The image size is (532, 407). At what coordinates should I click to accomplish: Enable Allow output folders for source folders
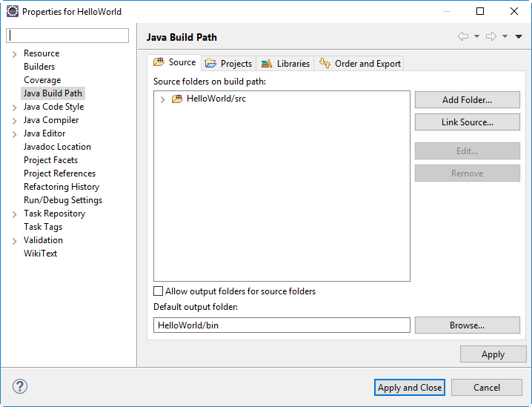158,291
